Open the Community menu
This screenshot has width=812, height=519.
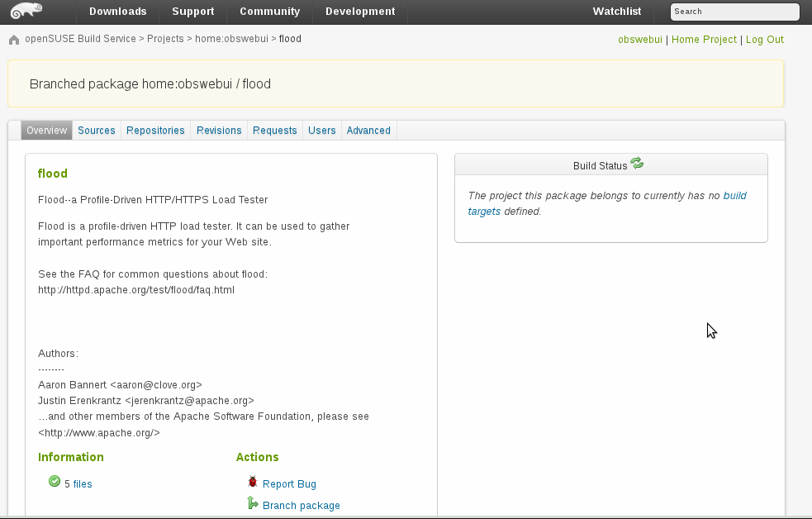[x=269, y=12]
